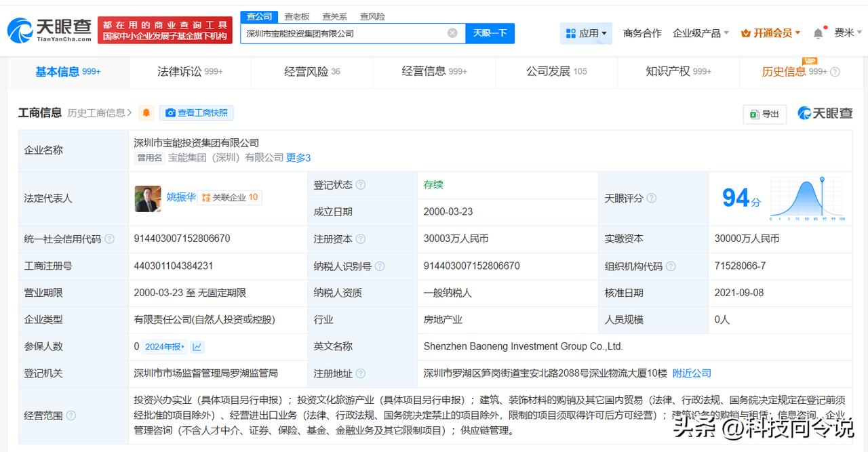Screen dimensions: 868x452
Task: Click the legal representative's photo
Action: click(x=148, y=198)
